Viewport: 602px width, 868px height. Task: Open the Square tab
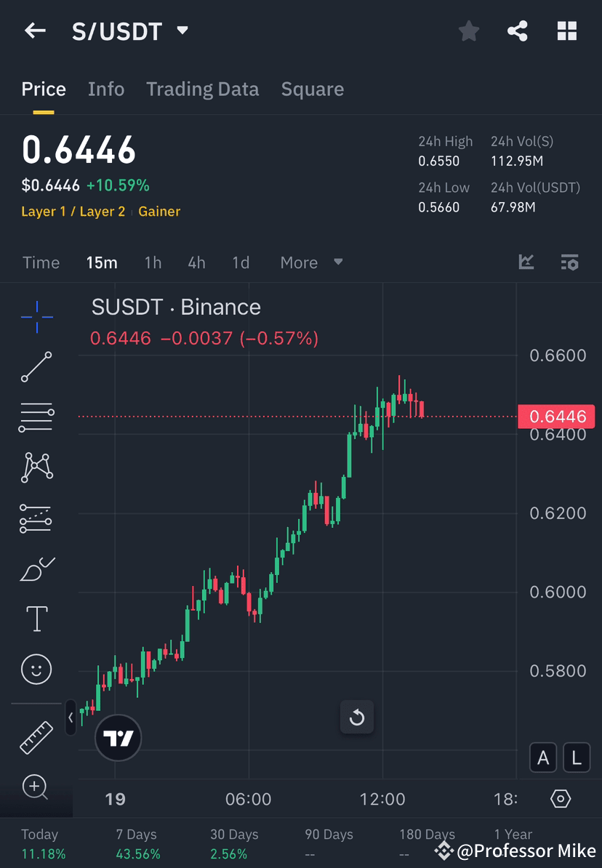[313, 89]
